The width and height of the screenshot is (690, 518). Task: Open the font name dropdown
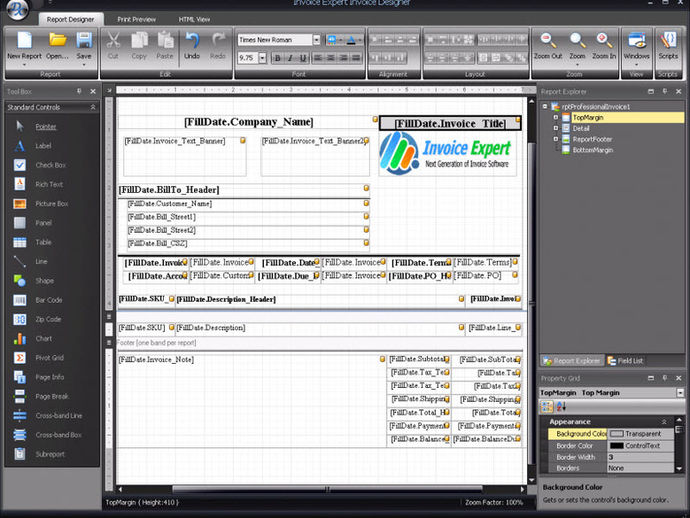tap(316, 40)
